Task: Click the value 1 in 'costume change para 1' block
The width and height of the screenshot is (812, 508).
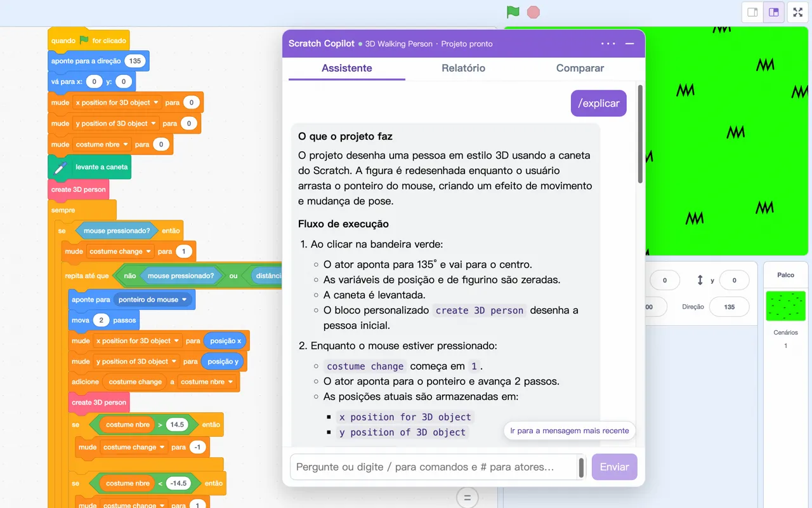Action: click(183, 251)
